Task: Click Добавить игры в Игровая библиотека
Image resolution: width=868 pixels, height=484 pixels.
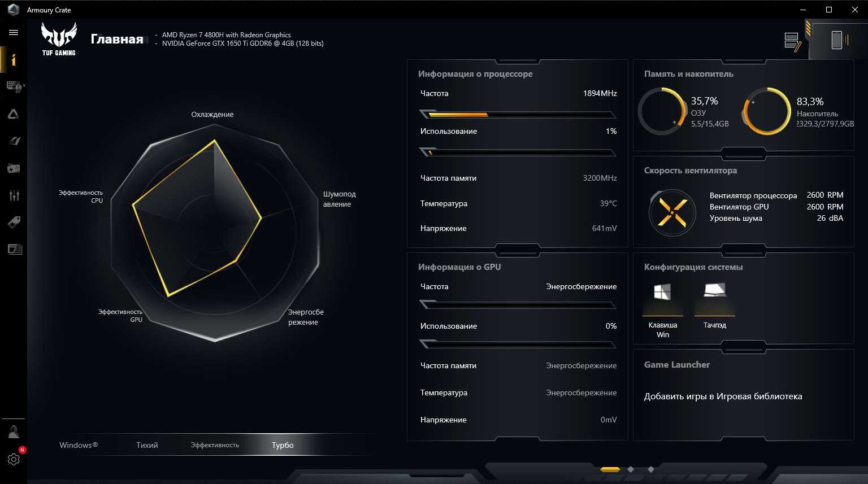Action: click(723, 396)
